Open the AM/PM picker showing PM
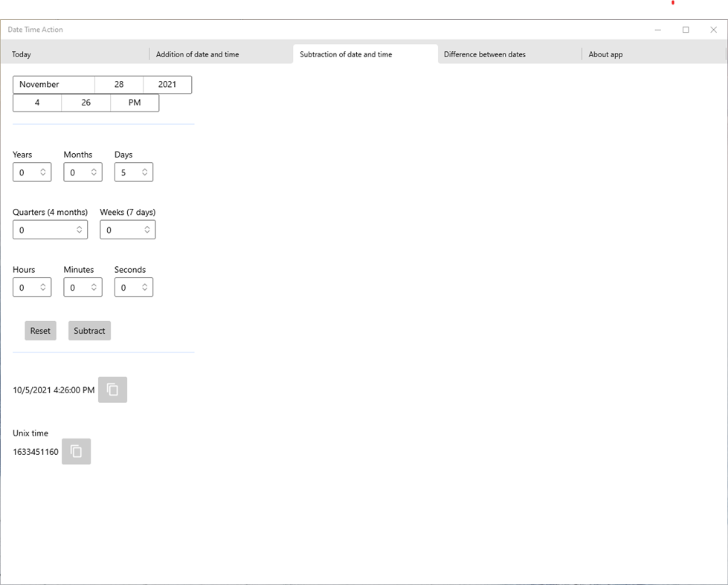 click(135, 103)
